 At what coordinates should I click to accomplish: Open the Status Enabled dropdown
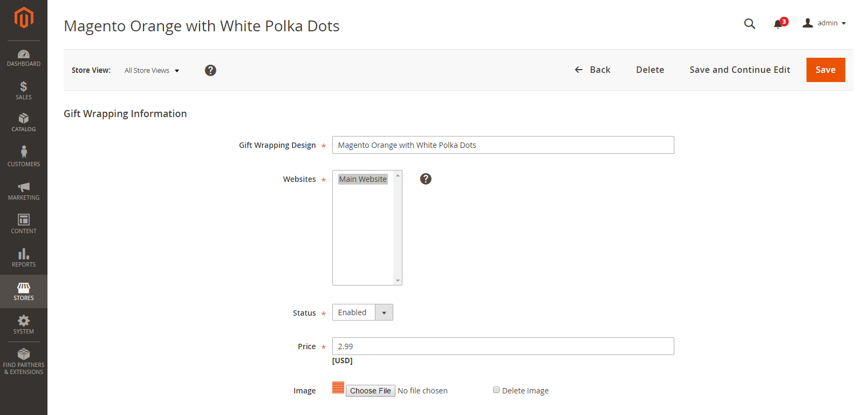click(x=363, y=312)
